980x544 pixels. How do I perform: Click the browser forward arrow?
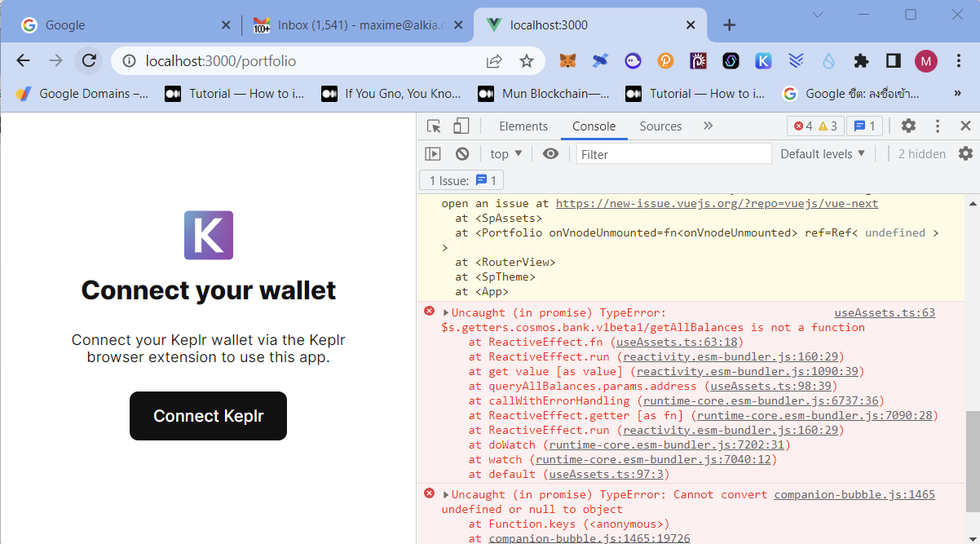click(55, 60)
